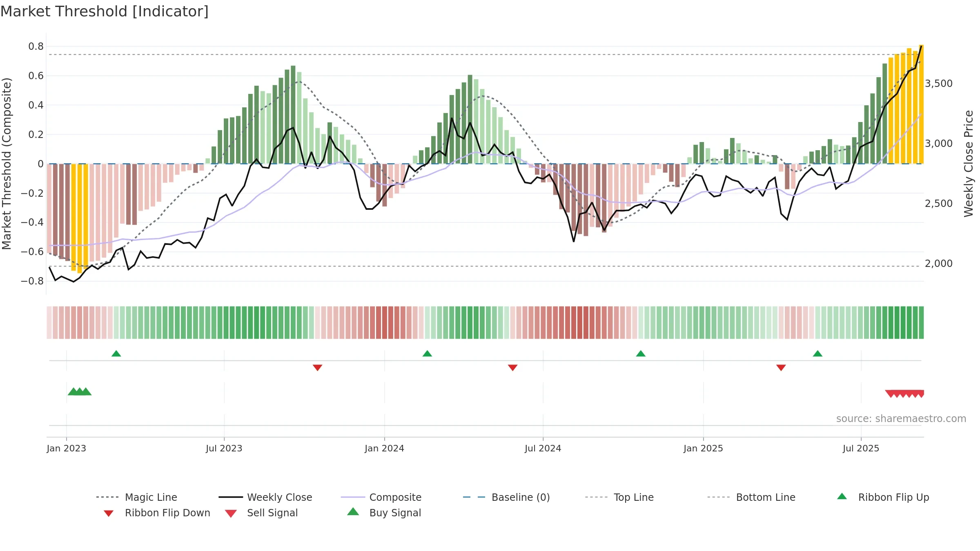Click the Jul 2024 x-axis label
Image resolution: width=980 pixels, height=551 pixels.
pos(543,449)
